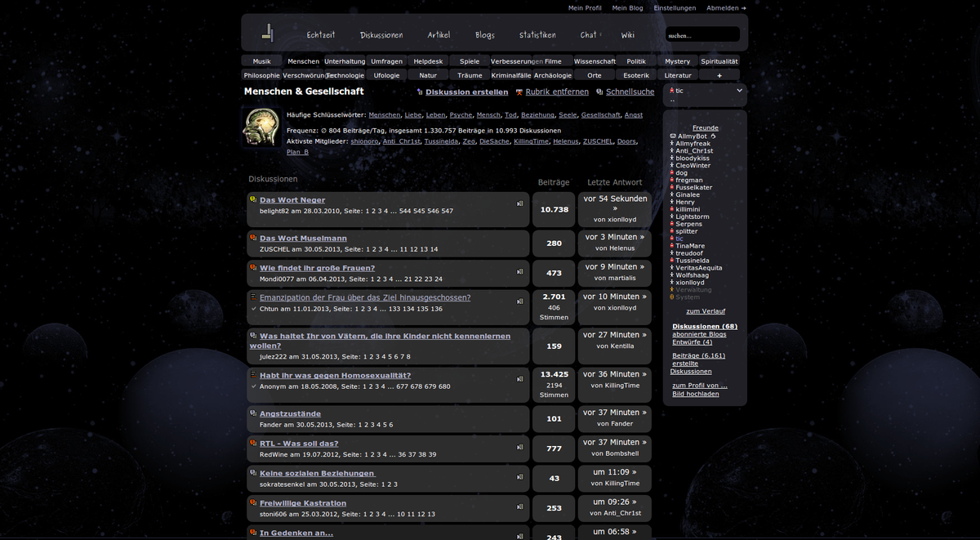Open 'Mein Profil' link at top
Screen dimensions: 980x540
coord(585,8)
